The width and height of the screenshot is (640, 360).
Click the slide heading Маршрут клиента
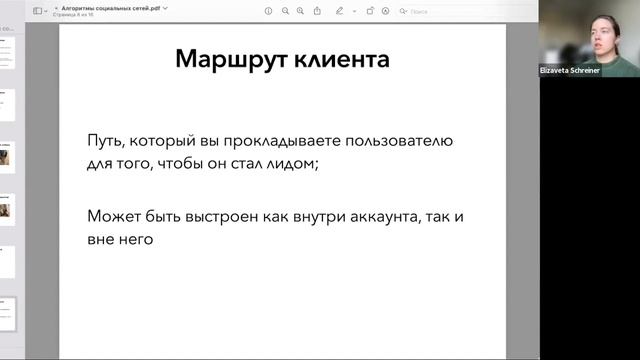[282, 60]
